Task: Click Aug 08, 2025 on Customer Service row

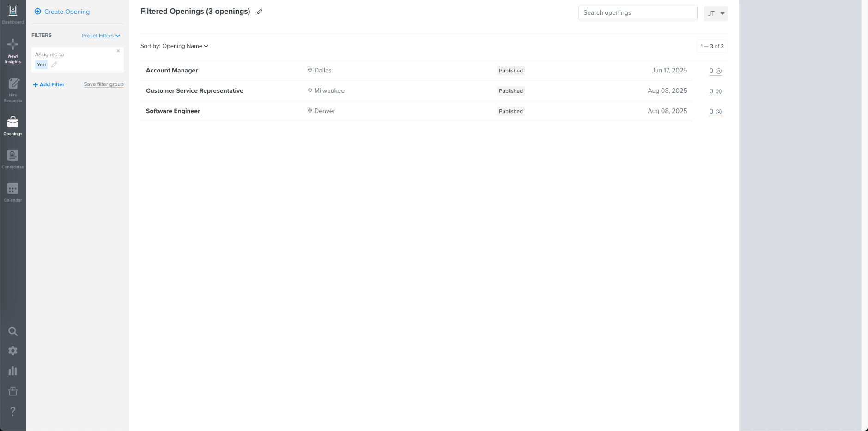Action: 668,90
